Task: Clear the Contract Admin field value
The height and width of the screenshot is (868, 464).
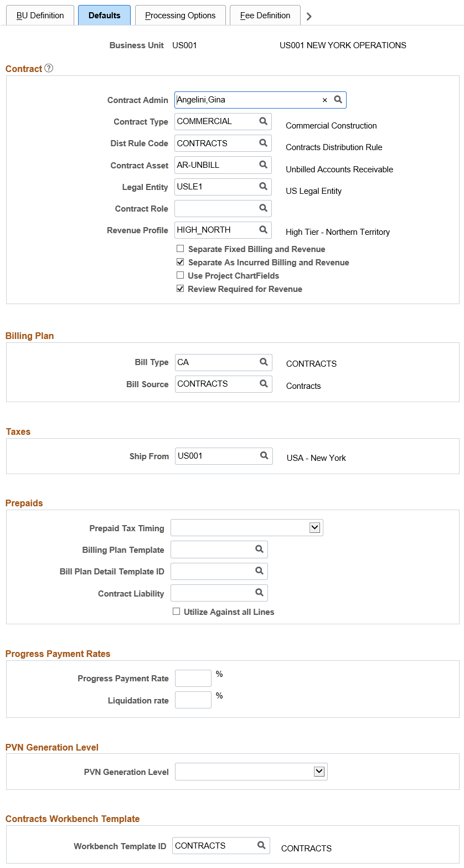Action: tap(325, 100)
